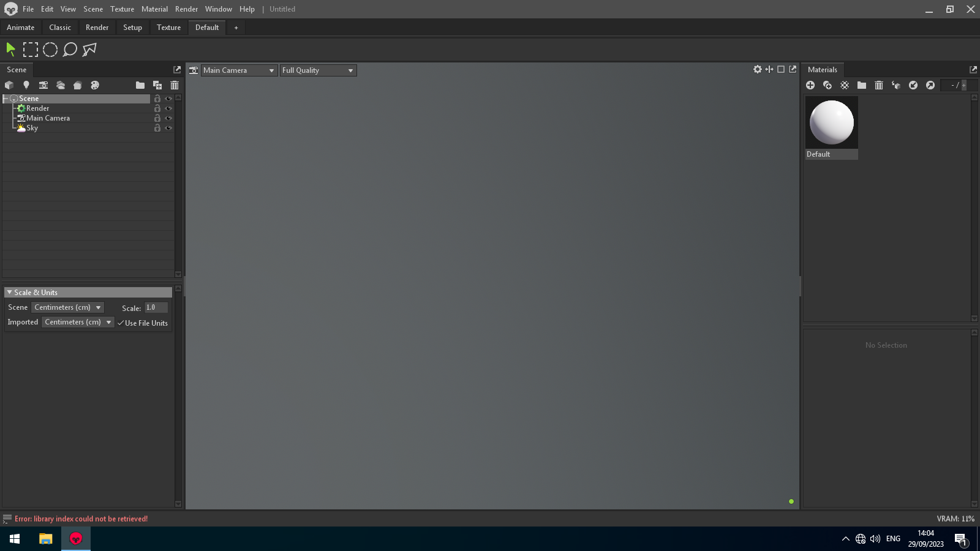Duplicate the selected material

click(x=827, y=85)
